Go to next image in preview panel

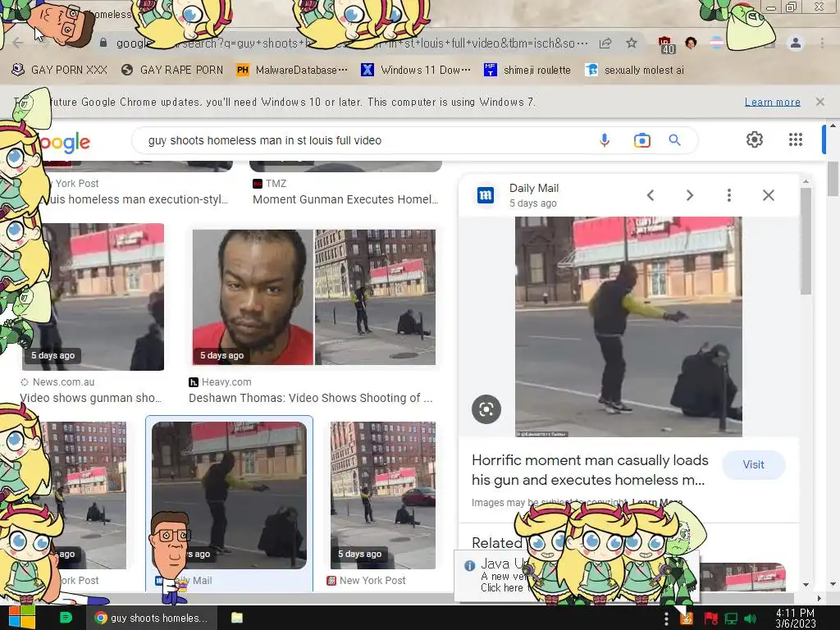click(x=689, y=195)
